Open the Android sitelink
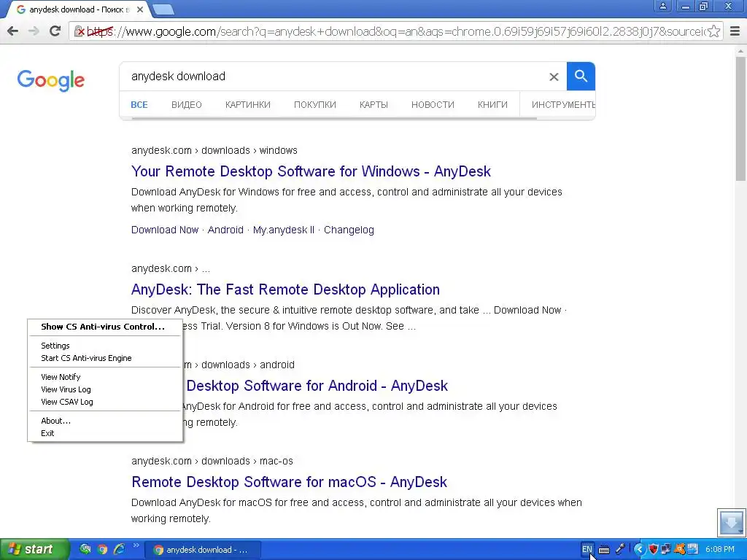Screen dimensions: 747x560 225,230
